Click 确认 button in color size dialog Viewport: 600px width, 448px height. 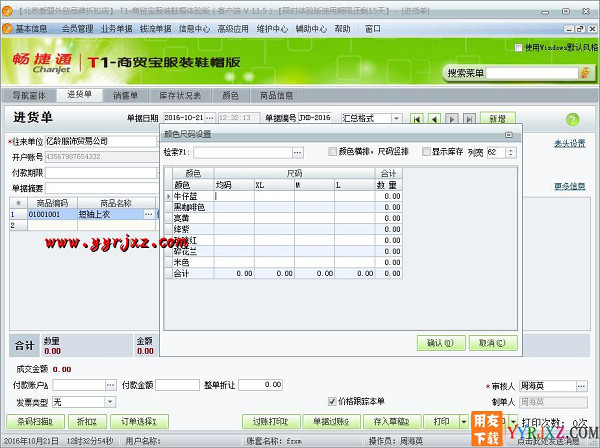441,343
